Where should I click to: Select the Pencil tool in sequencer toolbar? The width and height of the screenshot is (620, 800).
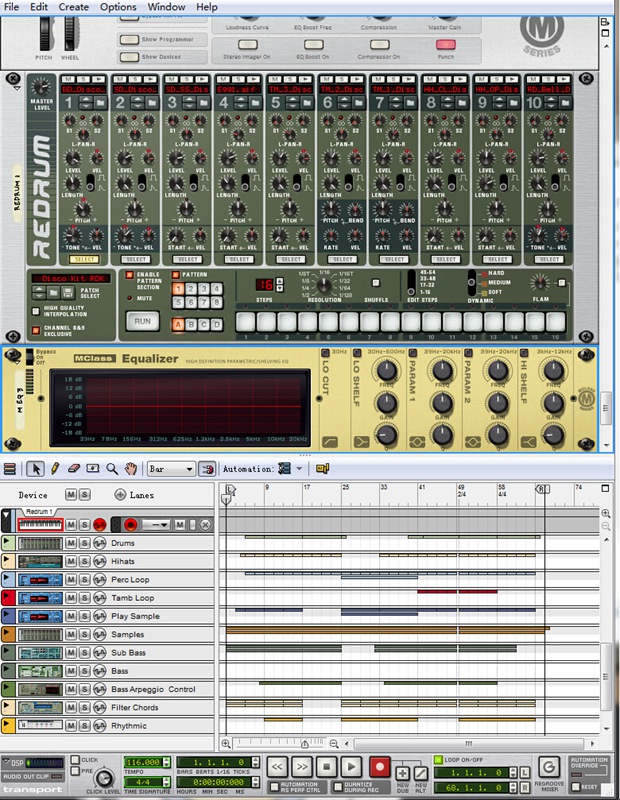click(x=55, y=468)
